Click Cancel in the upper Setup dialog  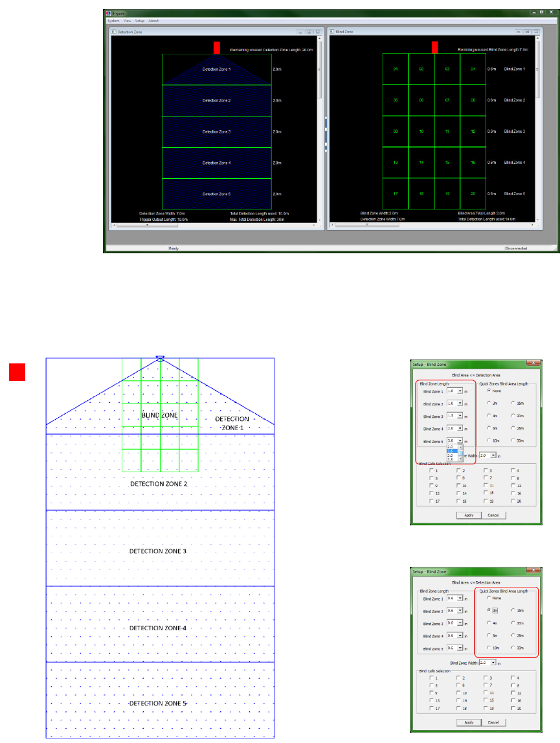[x=493, y=515]
